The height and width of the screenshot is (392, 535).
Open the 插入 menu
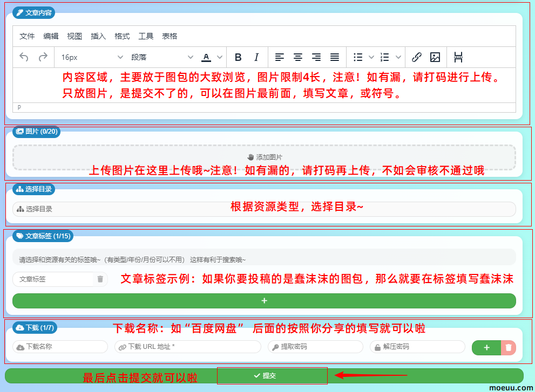tap(98, 36)
